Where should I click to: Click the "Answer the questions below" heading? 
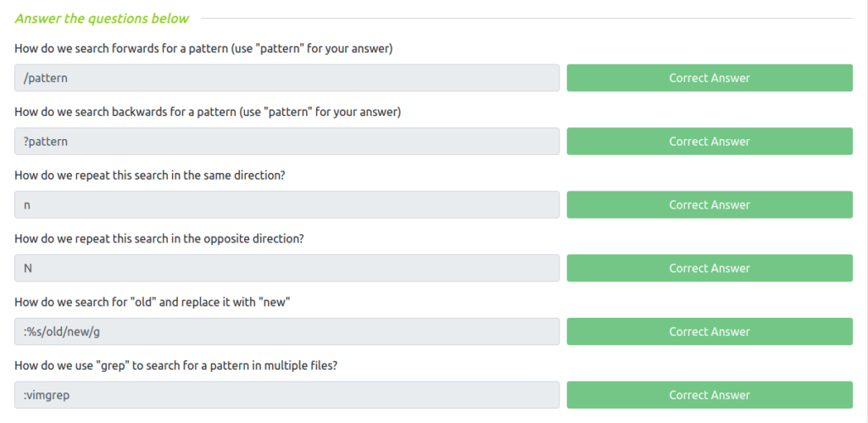tap(102, 19)
